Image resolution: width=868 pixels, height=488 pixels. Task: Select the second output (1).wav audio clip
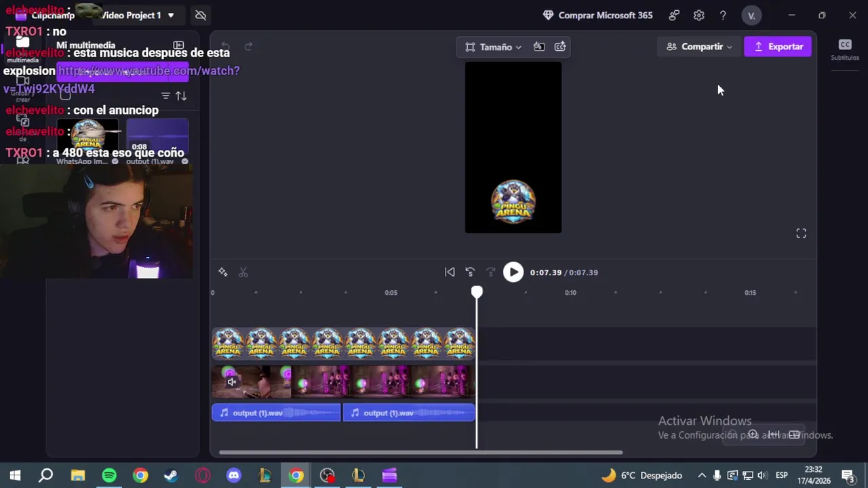[409, 413]
